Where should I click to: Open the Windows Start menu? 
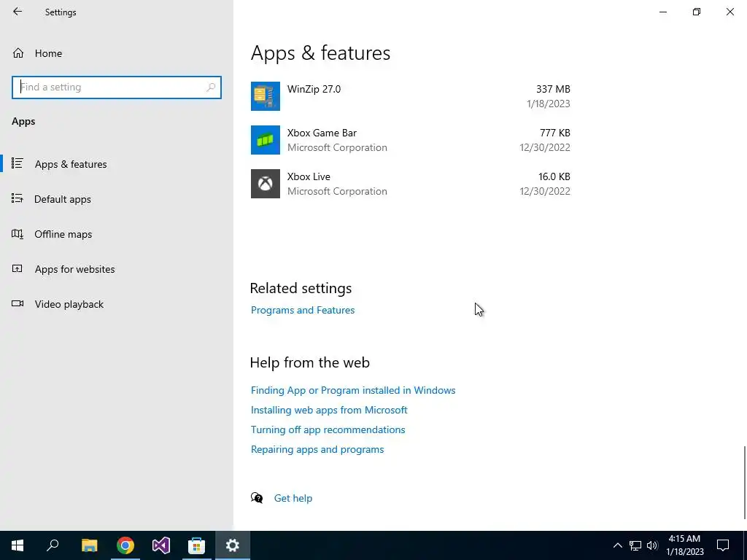[18, 545]
